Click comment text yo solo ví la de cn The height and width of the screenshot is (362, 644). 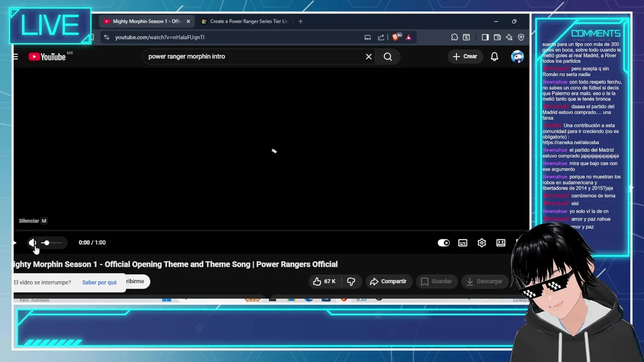coord(590,212)
